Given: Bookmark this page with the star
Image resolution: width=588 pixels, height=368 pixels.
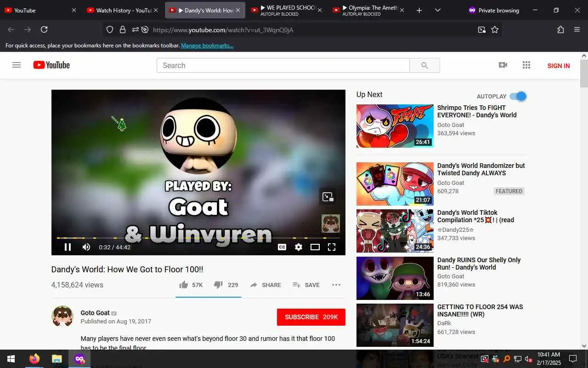Looking at the screenshot, I should coord(495,29).
